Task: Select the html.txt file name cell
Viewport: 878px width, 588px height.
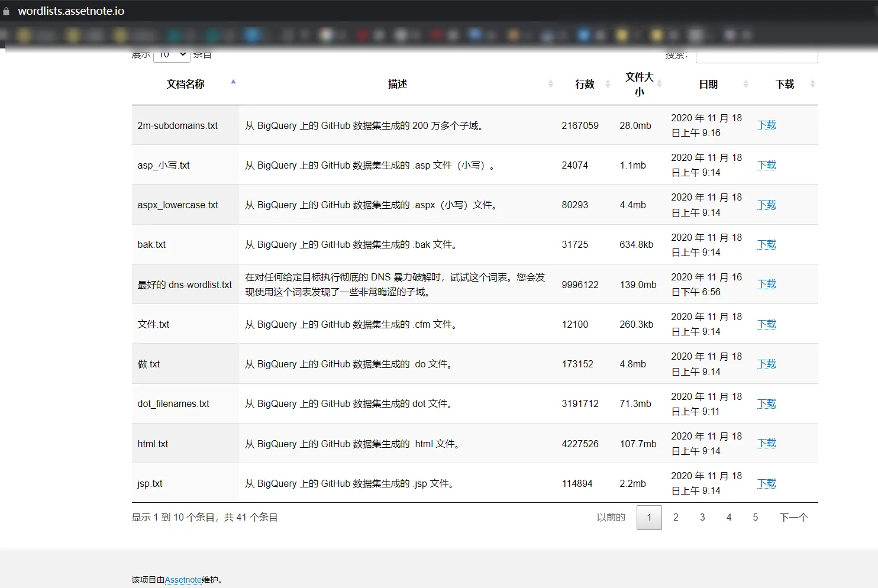Action: (x=185, y=444)
